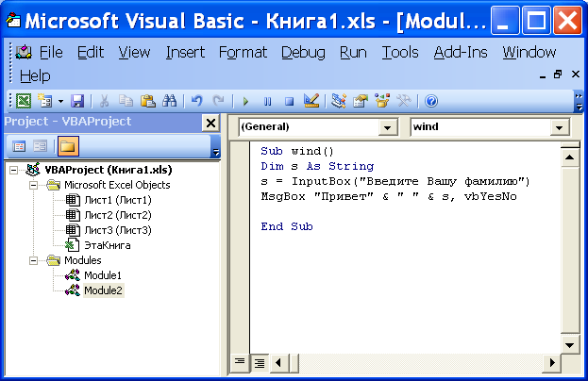Collapse the VBAProject (Книга1.xls) node
Image resolution: width=588 pixels, height=381 pixels.
[x=13, y=170]
